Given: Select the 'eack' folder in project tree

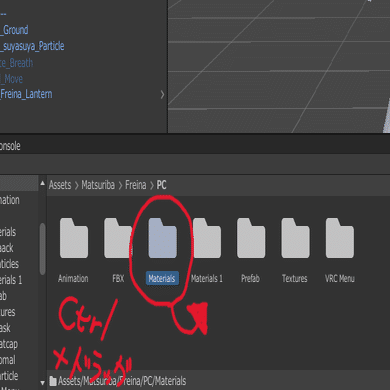Looking at the screenshot, I should coord(7,248).
